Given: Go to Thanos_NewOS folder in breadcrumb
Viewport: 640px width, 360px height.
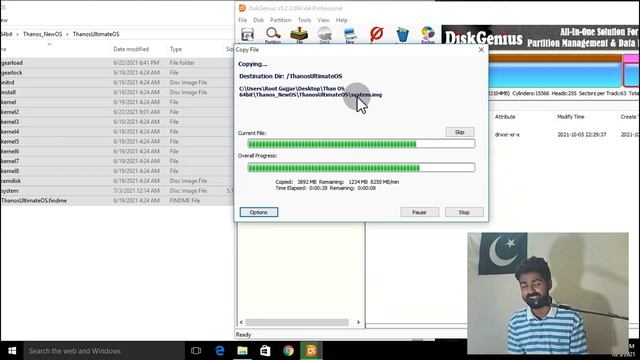Looking at the screenshot, I should [x=42, y=34].
